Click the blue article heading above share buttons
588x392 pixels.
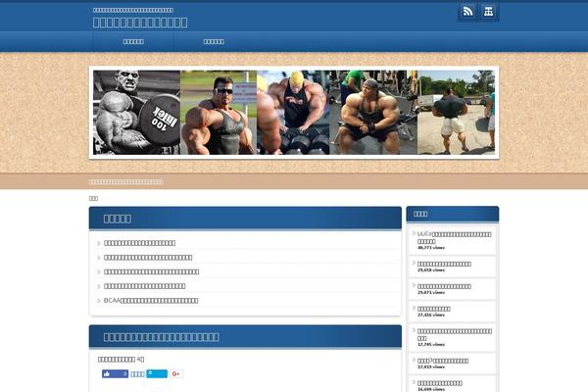tap(162, 337)
